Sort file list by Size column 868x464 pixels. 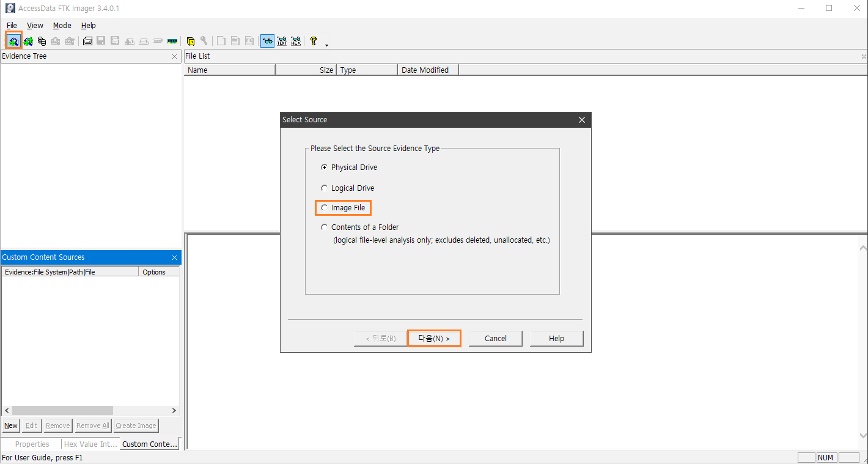pos(306,70)
